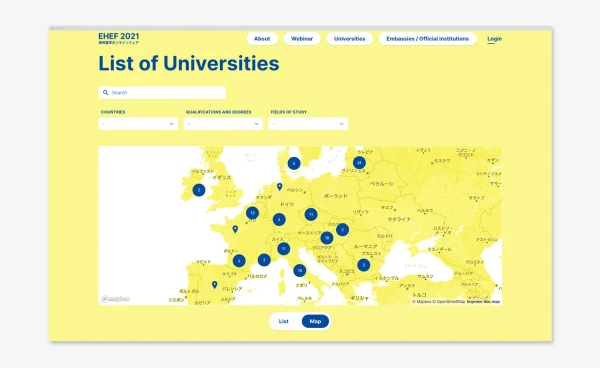The width and height of the screenshot is (600, 369).
Task: Click the ギリシャ label on the map
Action: click(360, 298)
